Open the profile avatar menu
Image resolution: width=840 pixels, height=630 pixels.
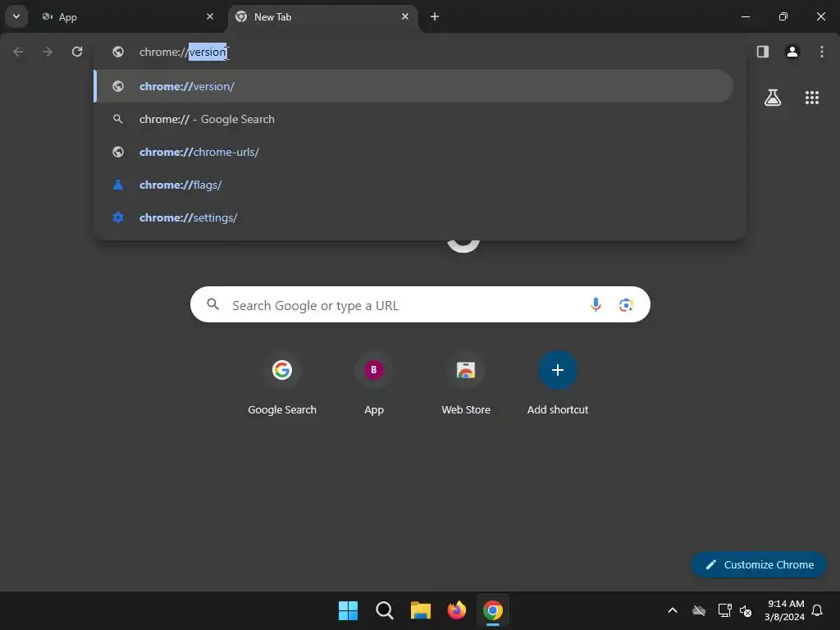tap(792, 52)
